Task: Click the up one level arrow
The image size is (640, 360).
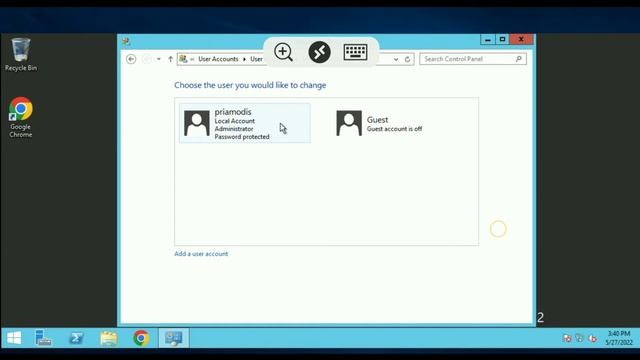Action: tap(170, 59)
